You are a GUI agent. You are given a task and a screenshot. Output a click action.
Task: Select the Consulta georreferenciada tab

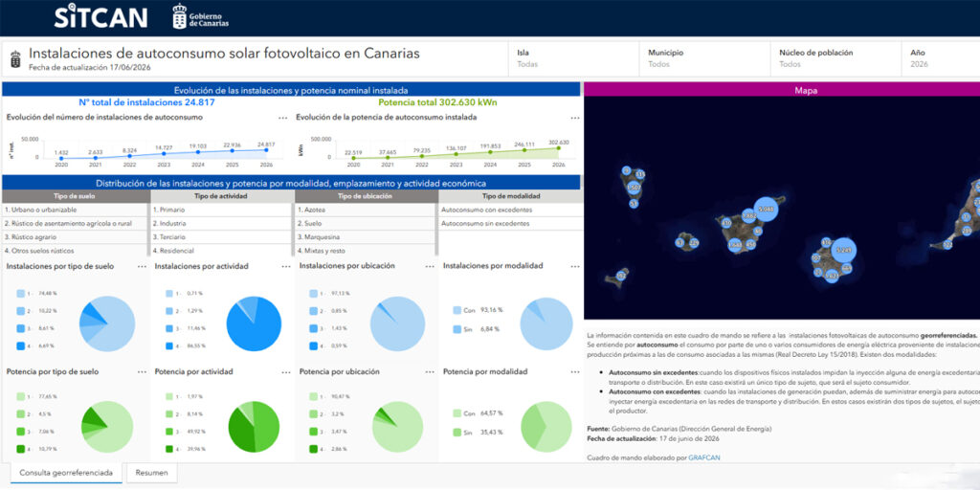pyautogui.click(x=66, y=473)
